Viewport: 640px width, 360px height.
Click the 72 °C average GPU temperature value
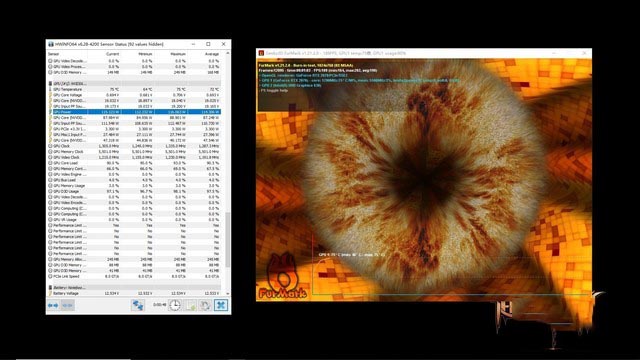click(214, 89)
